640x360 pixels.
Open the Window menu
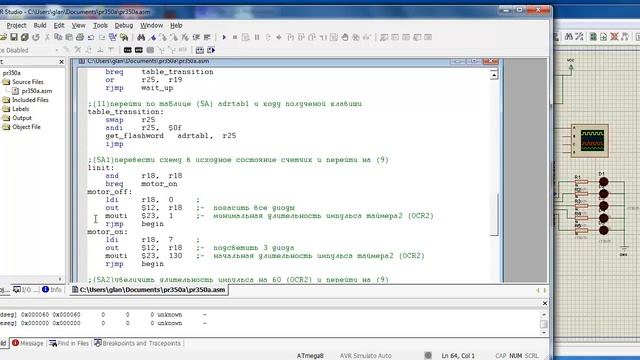coord(151,25)
